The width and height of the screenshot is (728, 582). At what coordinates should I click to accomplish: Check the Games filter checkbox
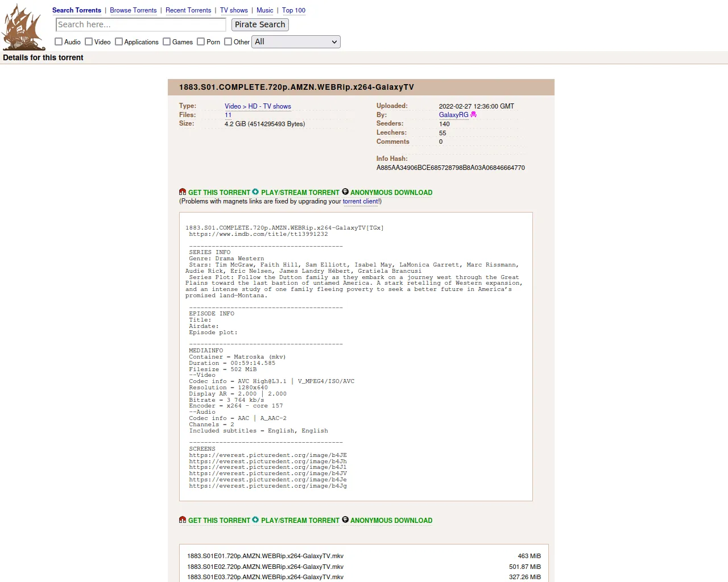click(x=167, y=41)
